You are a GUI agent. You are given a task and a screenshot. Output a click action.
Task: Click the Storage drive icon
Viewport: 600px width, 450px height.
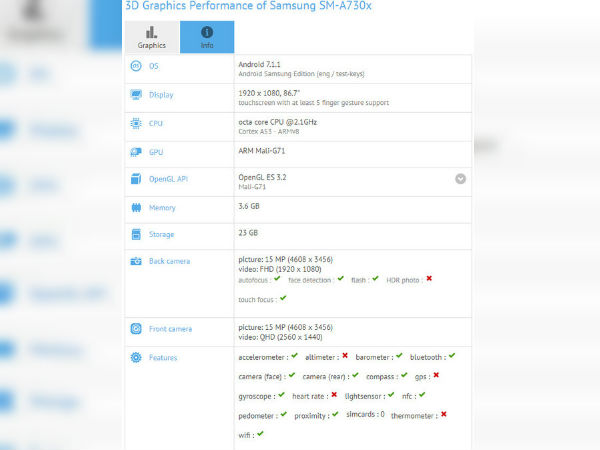click(x=135, y=235)
